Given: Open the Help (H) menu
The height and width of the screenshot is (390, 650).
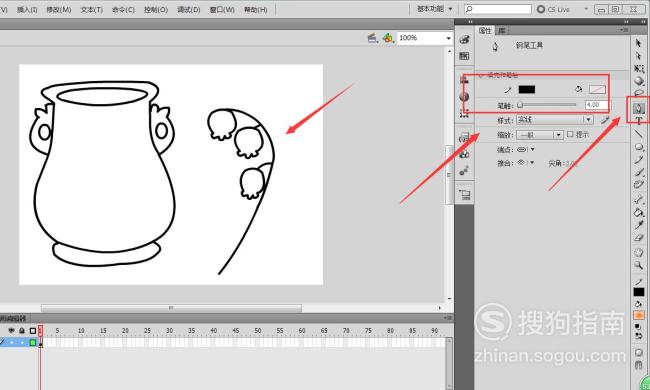Looking at the screenshot, I should pyautogui.click(x=255, y=10).
